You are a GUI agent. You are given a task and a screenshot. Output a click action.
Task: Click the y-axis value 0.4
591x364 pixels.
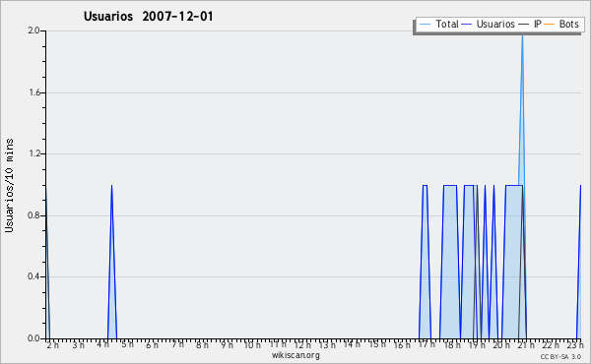(x=33, y=276)
